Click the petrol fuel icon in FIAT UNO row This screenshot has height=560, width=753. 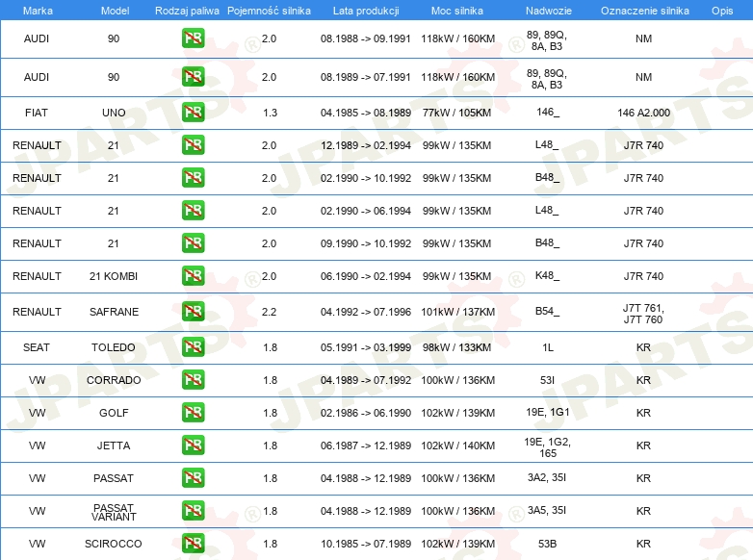coord(193,113)
